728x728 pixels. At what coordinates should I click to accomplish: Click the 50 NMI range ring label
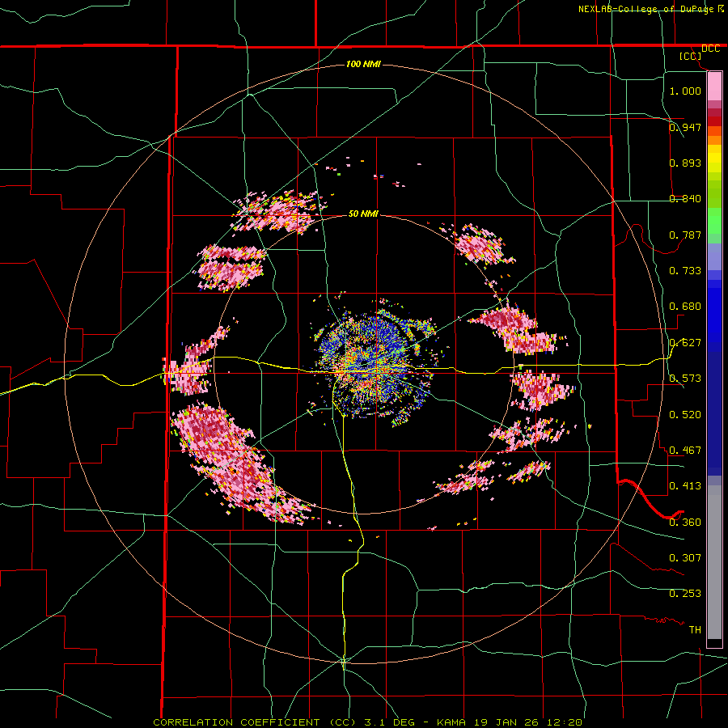363,214
